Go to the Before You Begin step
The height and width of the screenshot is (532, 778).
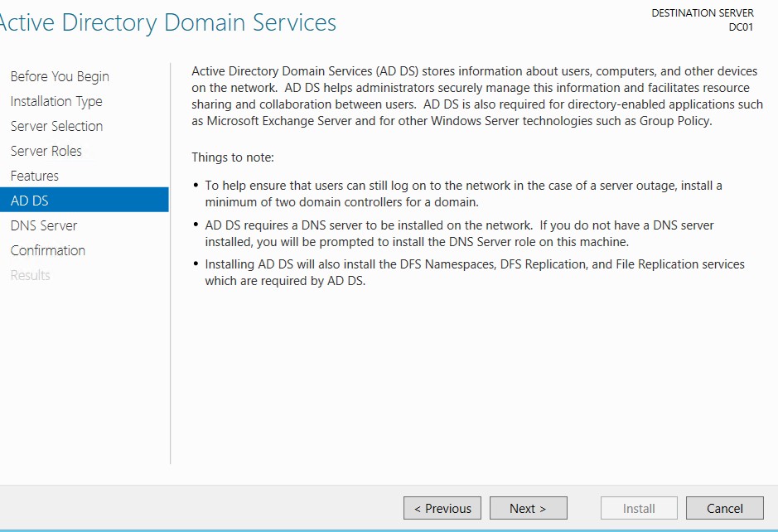click(60, 76)
